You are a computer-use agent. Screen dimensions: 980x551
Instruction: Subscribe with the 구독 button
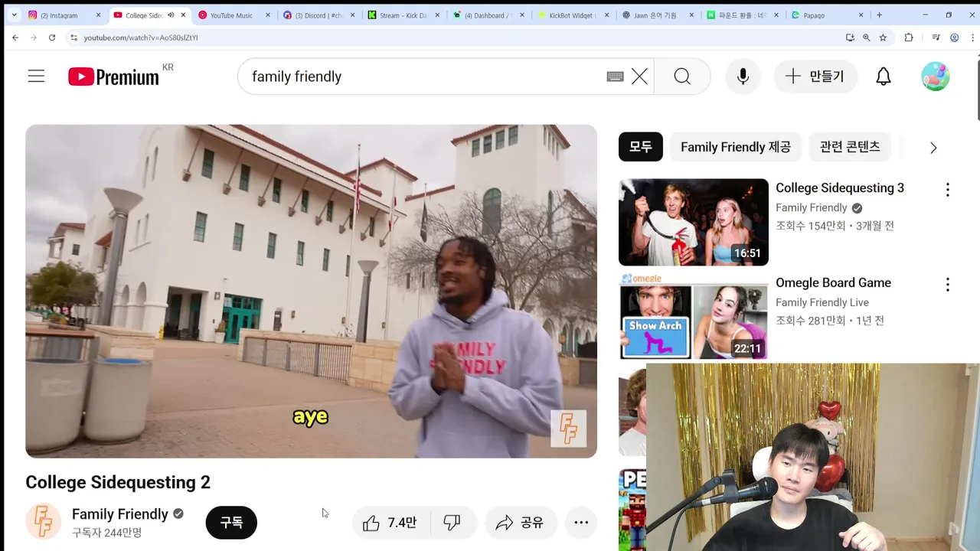pos(231,523)
